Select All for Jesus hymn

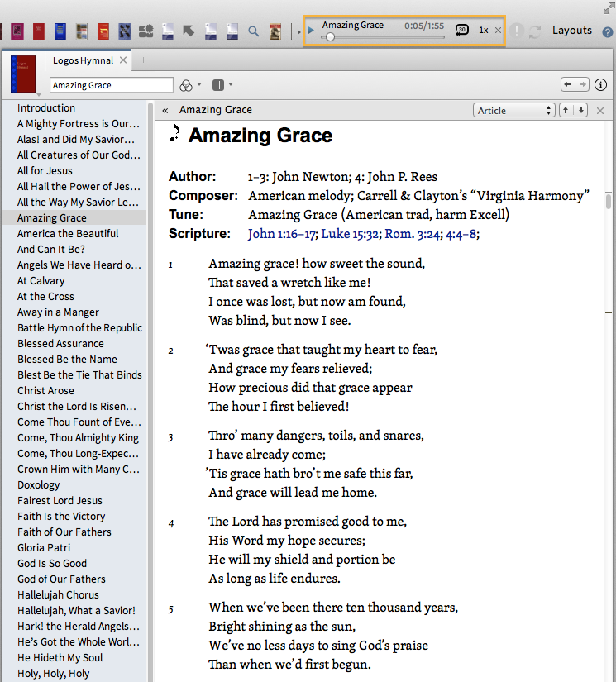click(x=45, y=170)
